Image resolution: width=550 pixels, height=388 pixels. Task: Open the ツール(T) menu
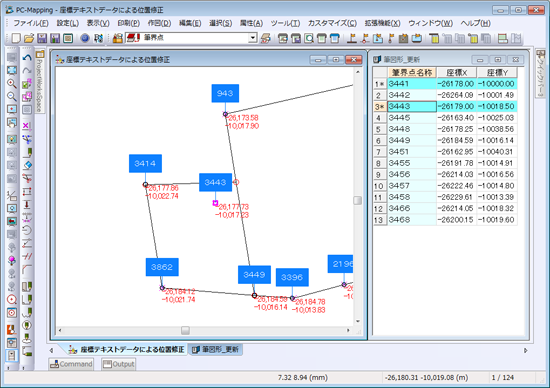(x=285, y=23)
